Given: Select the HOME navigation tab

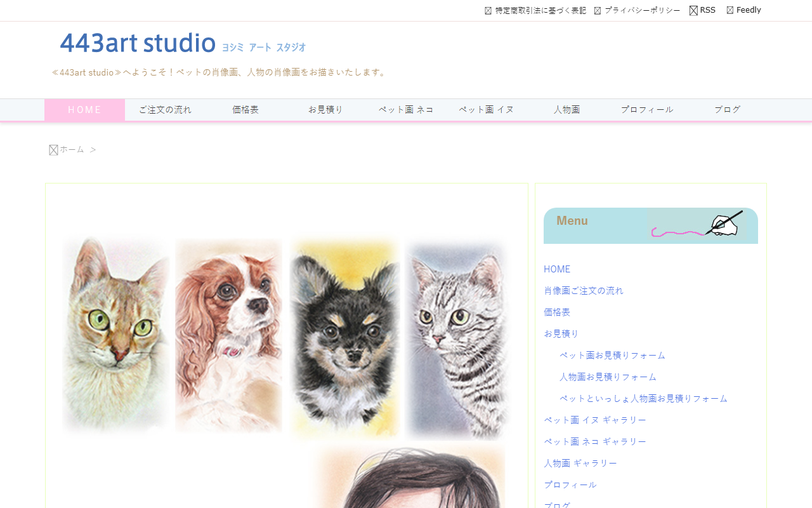Looking at the screenshot, I should (x=84, y=110).
